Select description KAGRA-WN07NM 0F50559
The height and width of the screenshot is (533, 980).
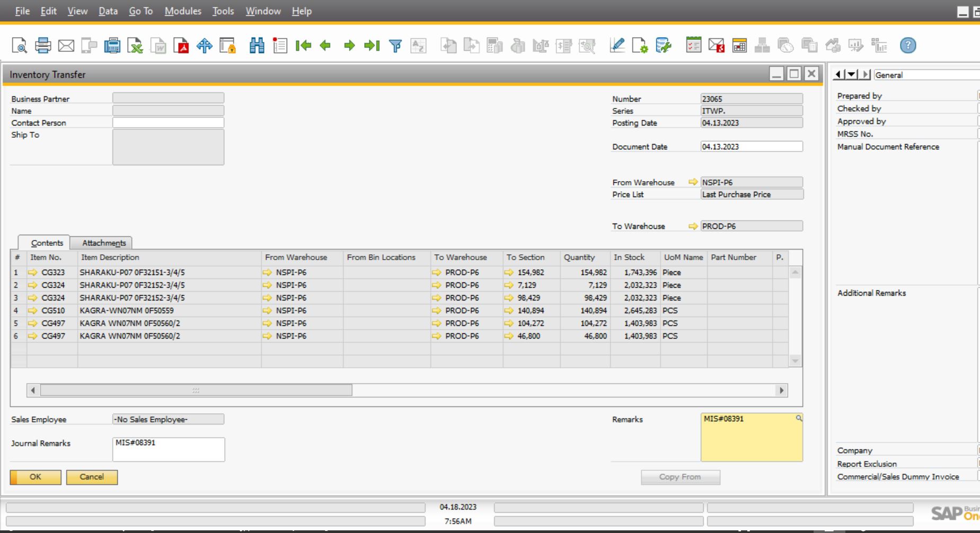click(127, 310)
